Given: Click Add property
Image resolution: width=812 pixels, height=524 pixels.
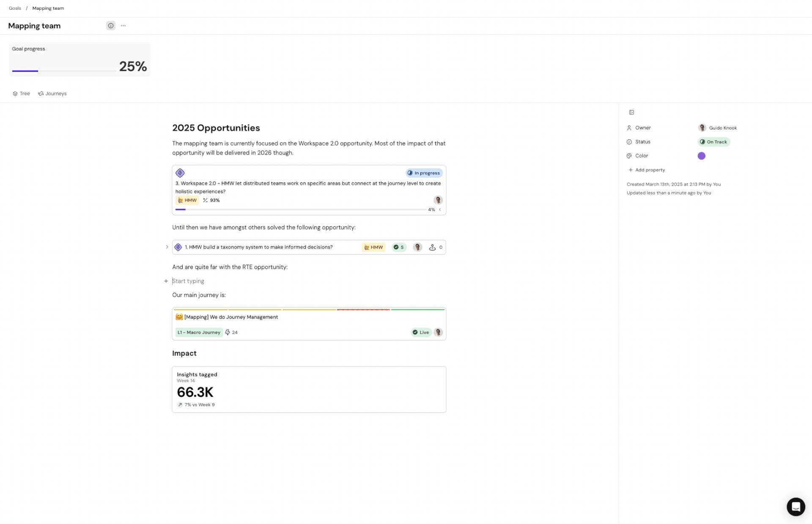Looking at the screenshot, I should (647, 170).
